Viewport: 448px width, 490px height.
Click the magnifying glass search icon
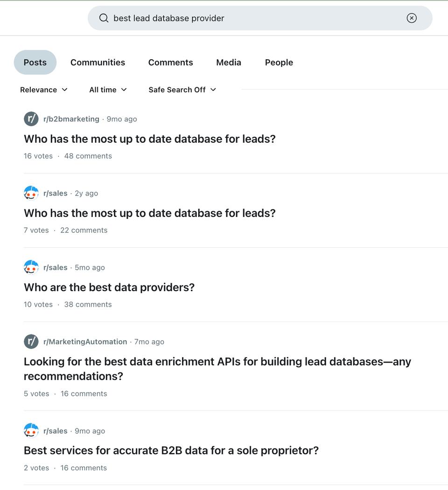(x=104, y=18)
